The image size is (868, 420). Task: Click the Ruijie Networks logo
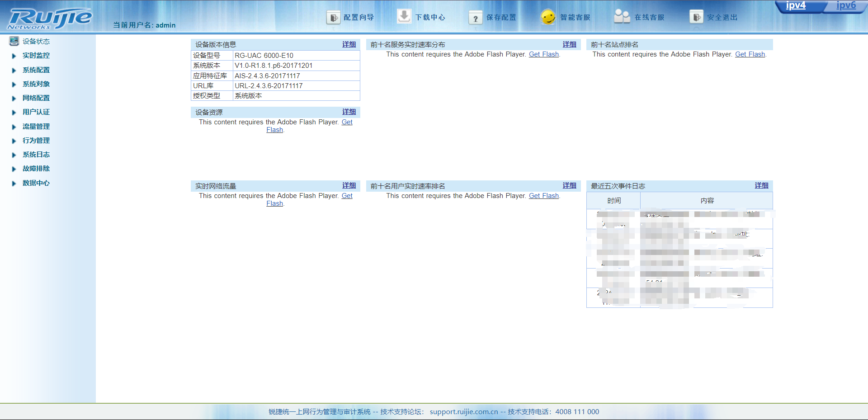pyautogui.click(x=50, y=19)
